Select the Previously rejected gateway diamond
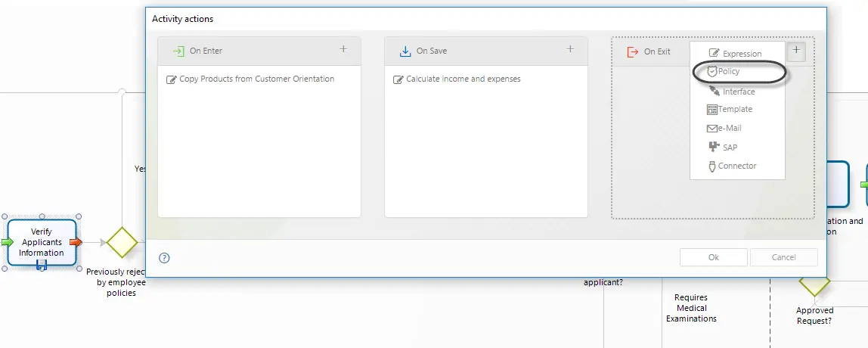The width and height of the screenshot is (868, 348). tap(122, 242)
